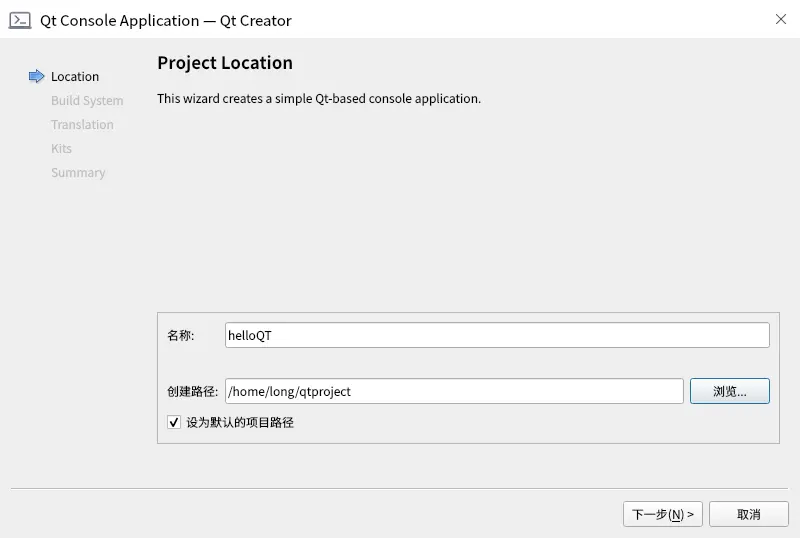Click the 设为默认的项目路径 label text

(240, 422)
